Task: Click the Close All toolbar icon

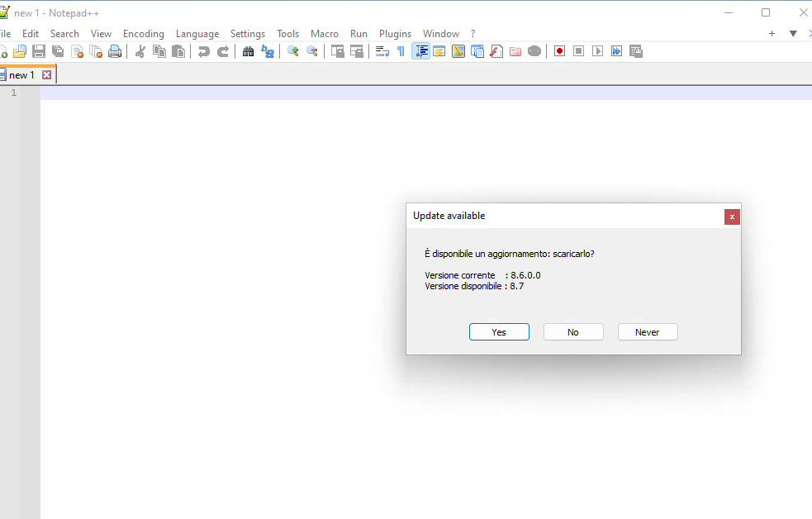Action: pyautogui.click(x=96, y=51)
